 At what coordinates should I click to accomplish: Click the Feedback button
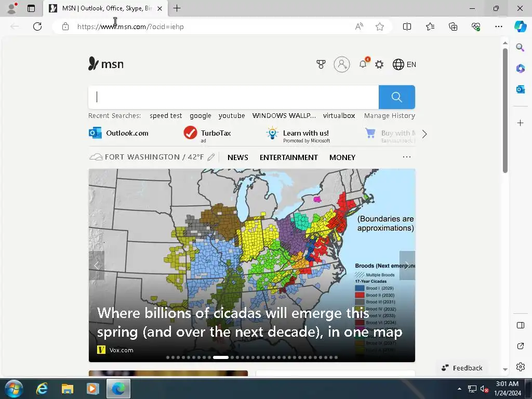pos(462,368)
